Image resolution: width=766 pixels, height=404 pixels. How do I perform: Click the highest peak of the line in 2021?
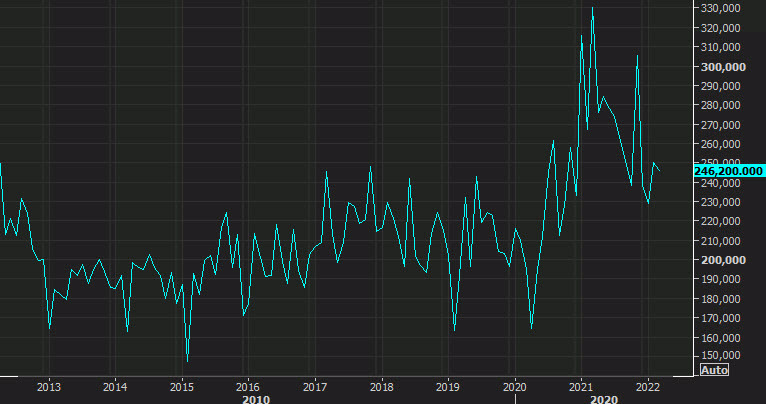point(593,8)
